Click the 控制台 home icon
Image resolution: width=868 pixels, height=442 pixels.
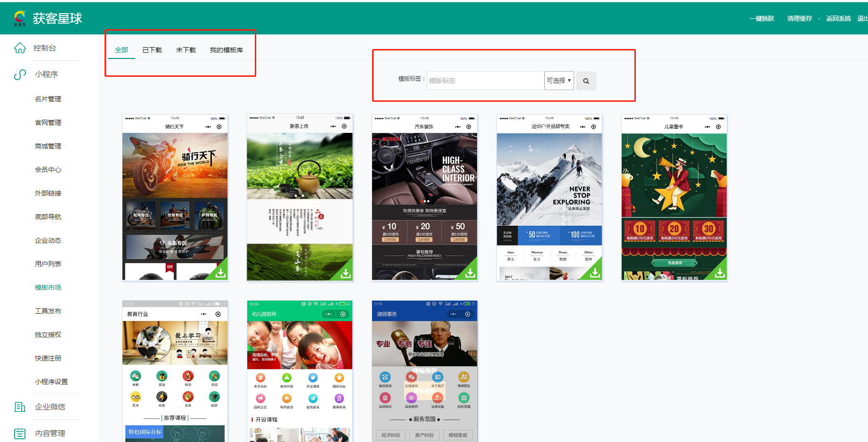click(x=20, y=48)
